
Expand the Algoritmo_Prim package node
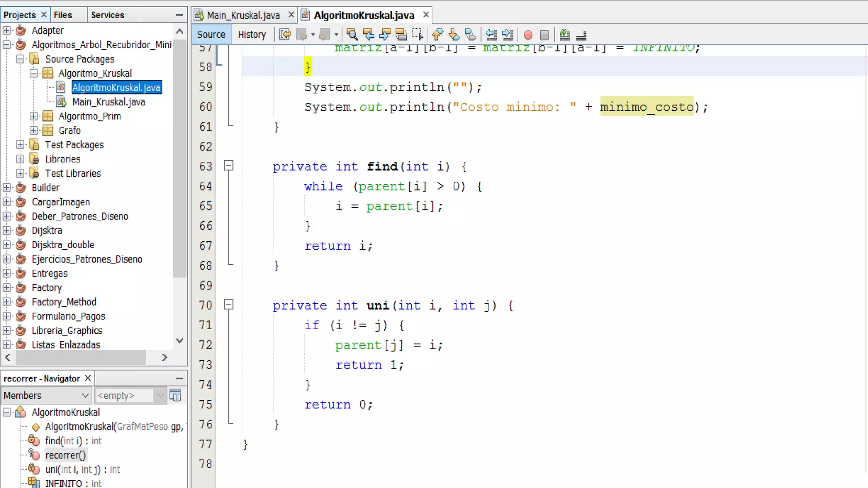(x=34, y=116)
